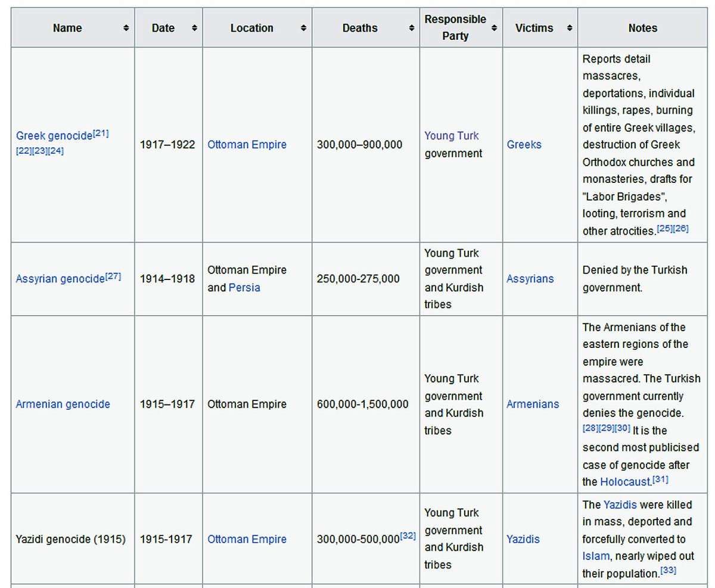Sort table by Victims column arrows
715x588 pixels.
click(x=570, y=28)
